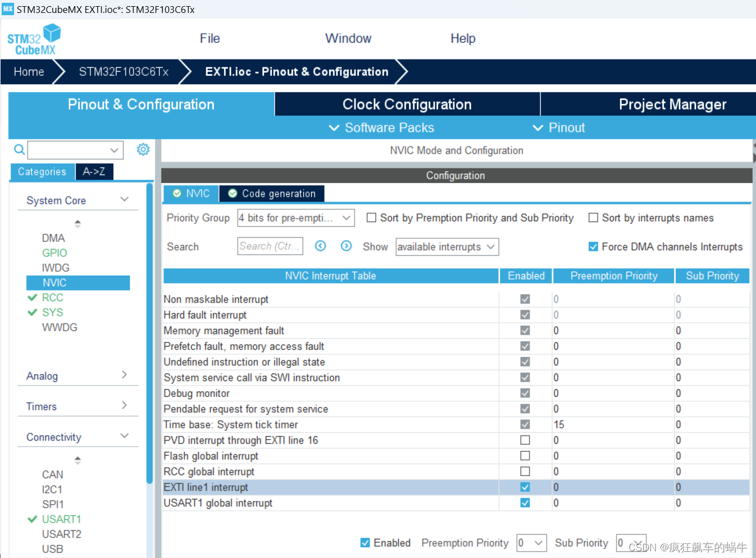
Task: Click the green checkmark next to SYS
Action: pyautogui.click(x=33, y=312)
